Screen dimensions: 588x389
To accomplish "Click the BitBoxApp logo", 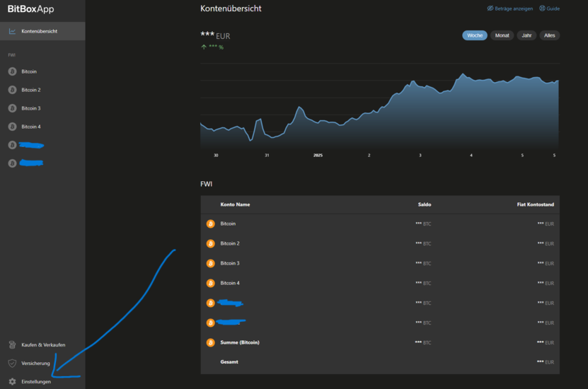I will pyautogui.click(x=30, y=9).
